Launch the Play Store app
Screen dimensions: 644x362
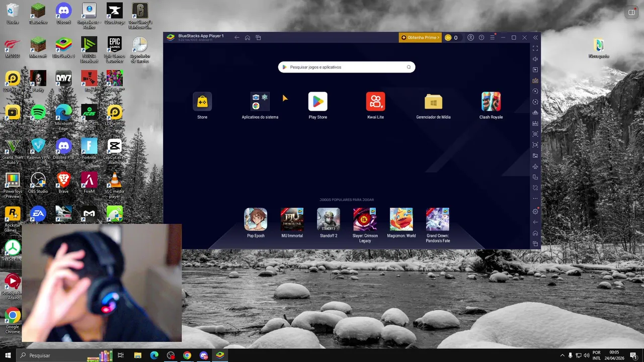click(x=317, y=102)
